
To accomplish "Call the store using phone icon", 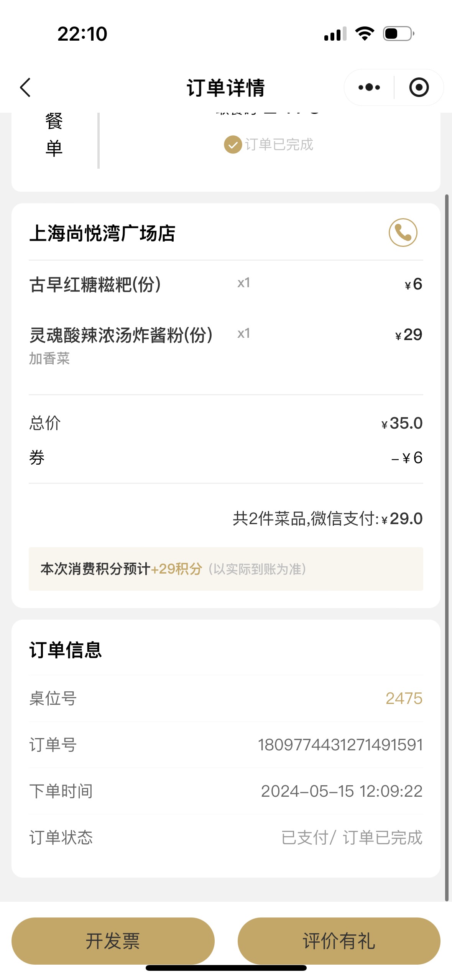I will click(x=403, y=233).
